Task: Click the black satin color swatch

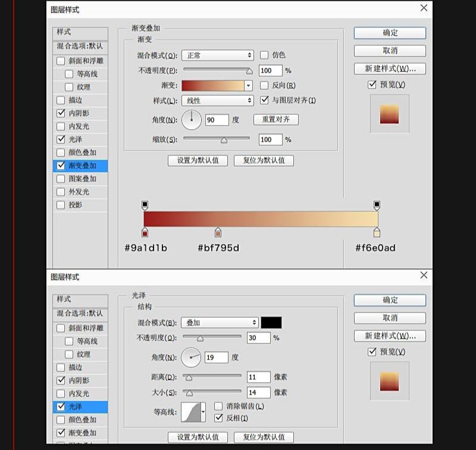Action: tap(271, 323)
